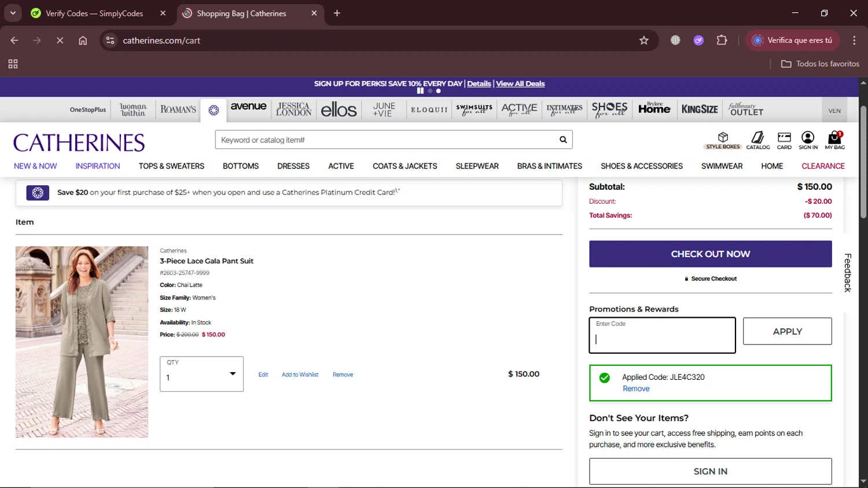Image resolution: width=868 pixels, height=488 pixels.
Task: Switch to Verify Codes SimplyCodes tab
Action: click(94, 13)
